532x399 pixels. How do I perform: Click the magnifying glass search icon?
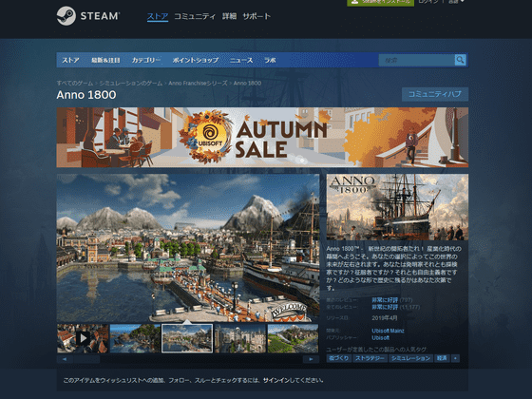coord(460,60)
